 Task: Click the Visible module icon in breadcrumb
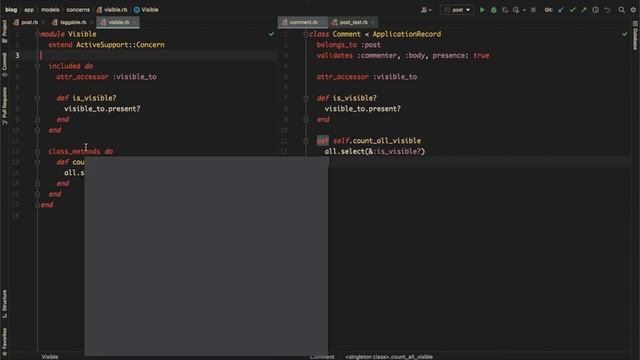(137, 10)
